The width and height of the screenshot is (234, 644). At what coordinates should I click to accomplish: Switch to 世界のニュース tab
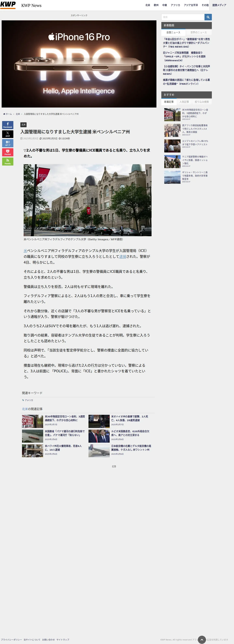[x=198, y=32]
